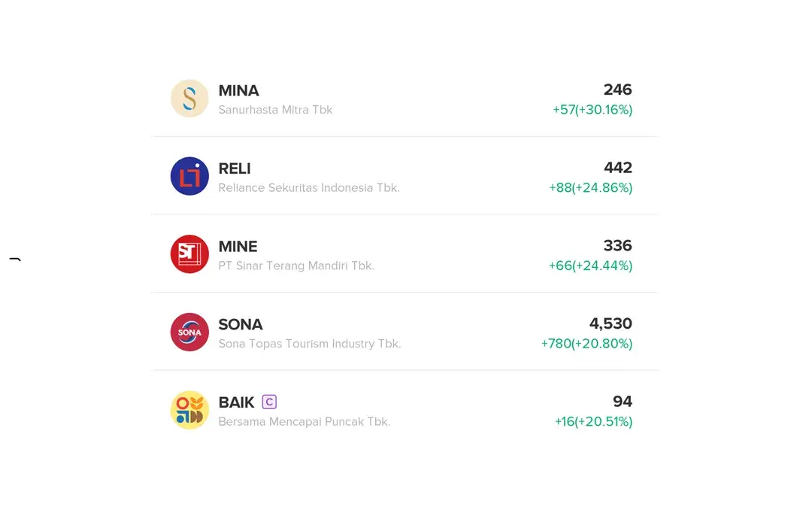Image resolution: width=812 pixels, height=519 pixels.
Task: Select the +88(+24.86%) change for RELI
Action: 591,187
